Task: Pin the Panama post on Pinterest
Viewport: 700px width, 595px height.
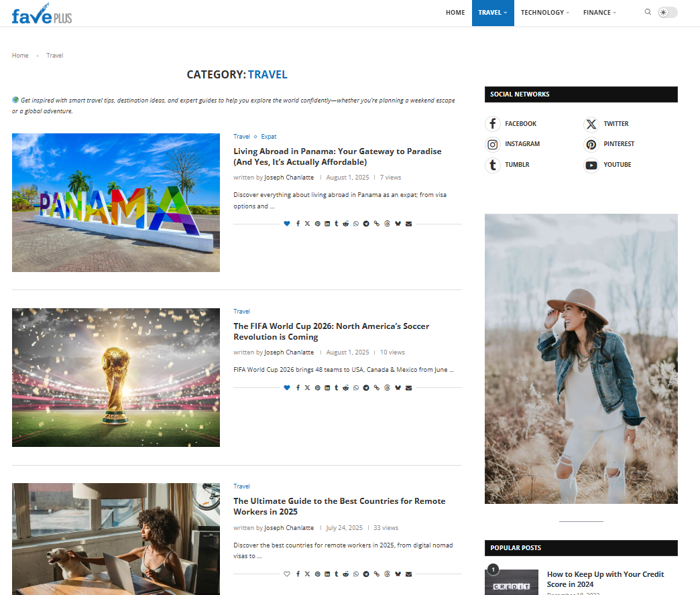Action: [x=317, y=223]
